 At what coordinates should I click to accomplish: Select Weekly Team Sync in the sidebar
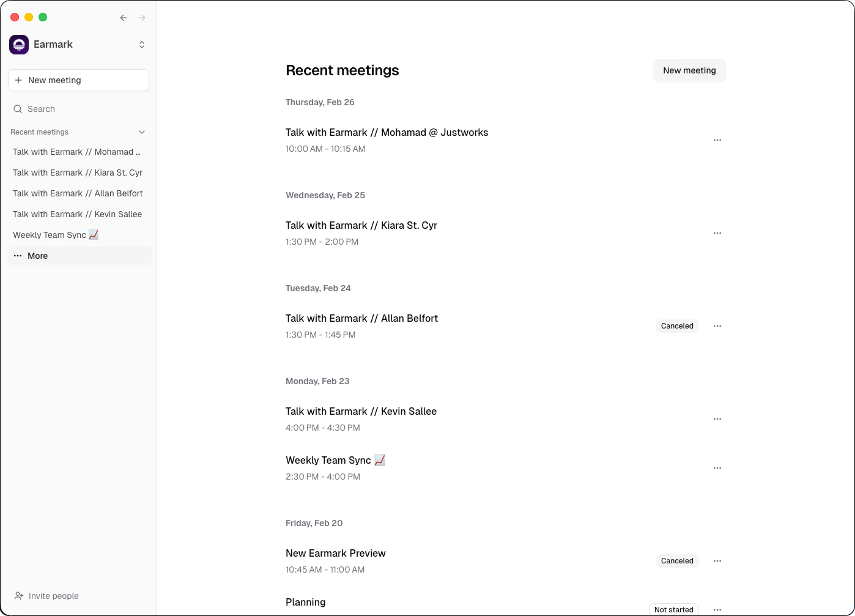(56, 234)
